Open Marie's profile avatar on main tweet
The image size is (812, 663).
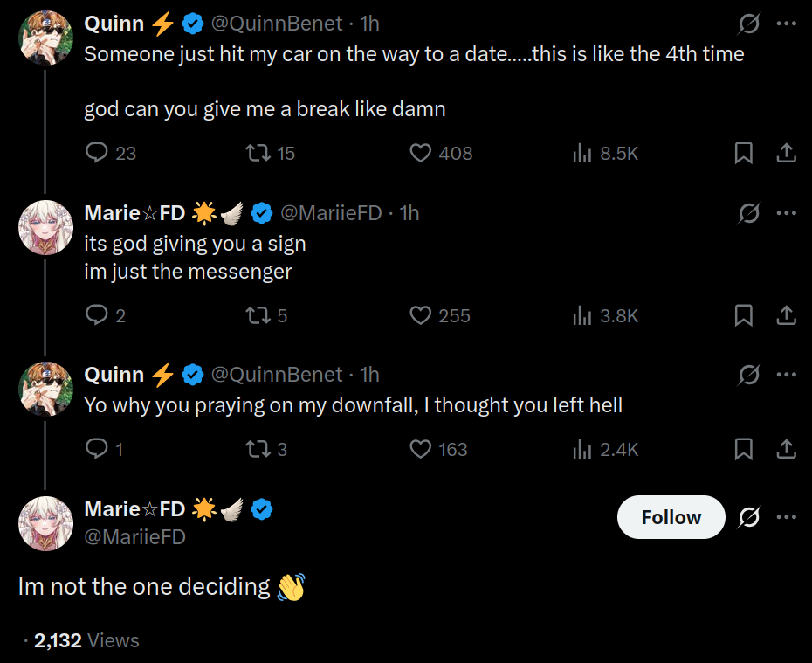coord(45,522)
